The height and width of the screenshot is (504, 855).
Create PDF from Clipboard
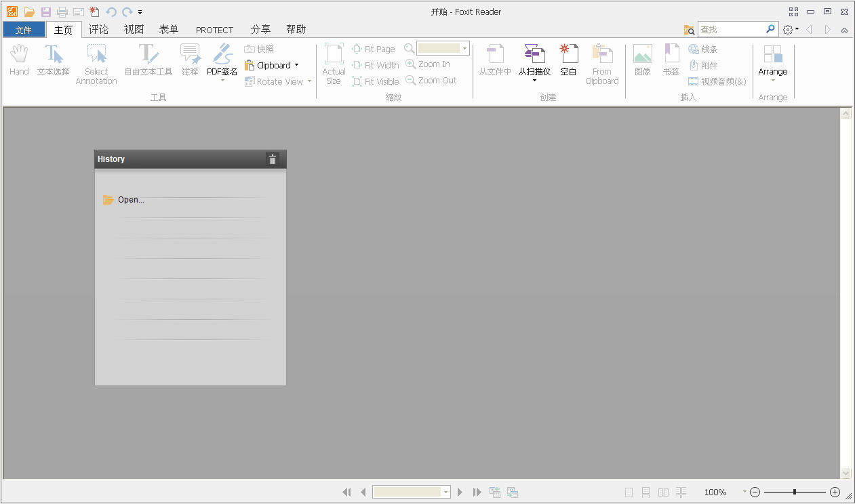(602, 63)
